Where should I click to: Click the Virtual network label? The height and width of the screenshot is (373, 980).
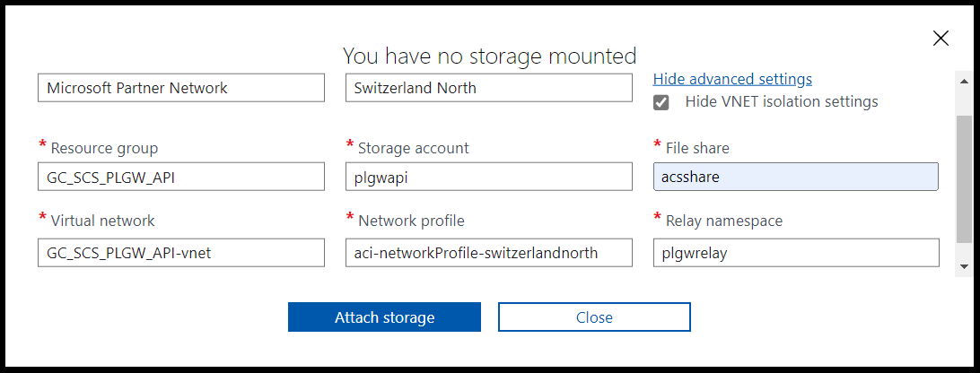point(102,221)
